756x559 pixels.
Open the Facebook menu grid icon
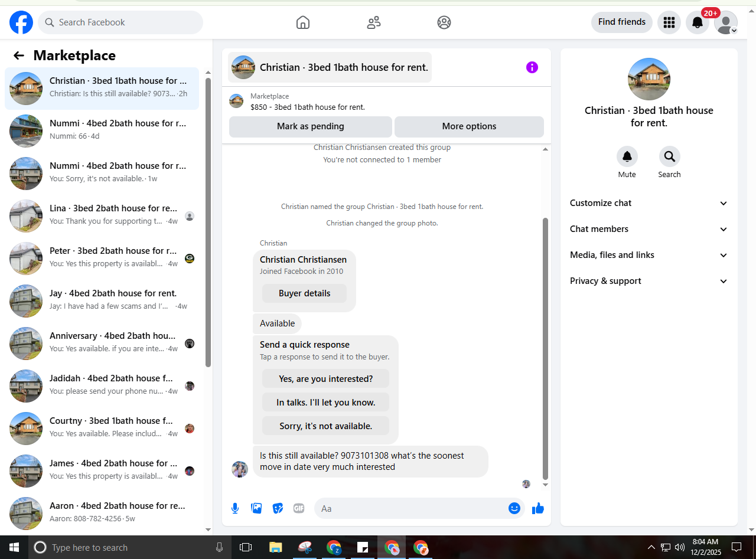(x=669, y=22)
